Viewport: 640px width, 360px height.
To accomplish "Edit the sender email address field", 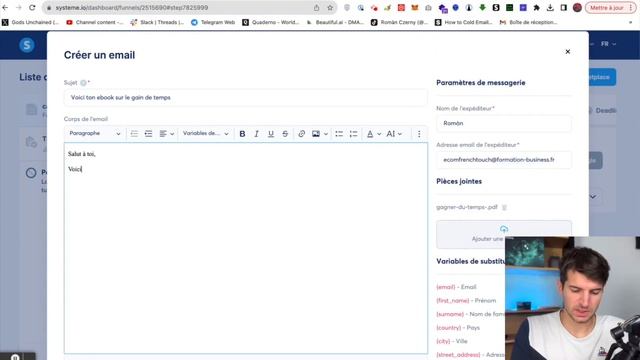I will [x=504, y=160].
